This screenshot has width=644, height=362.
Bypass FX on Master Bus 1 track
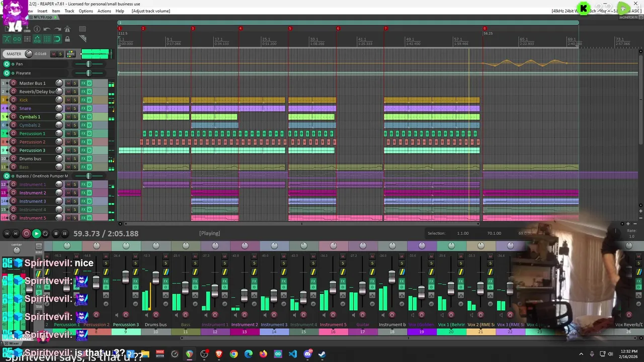pyautogui.click(x=90, y=83)
